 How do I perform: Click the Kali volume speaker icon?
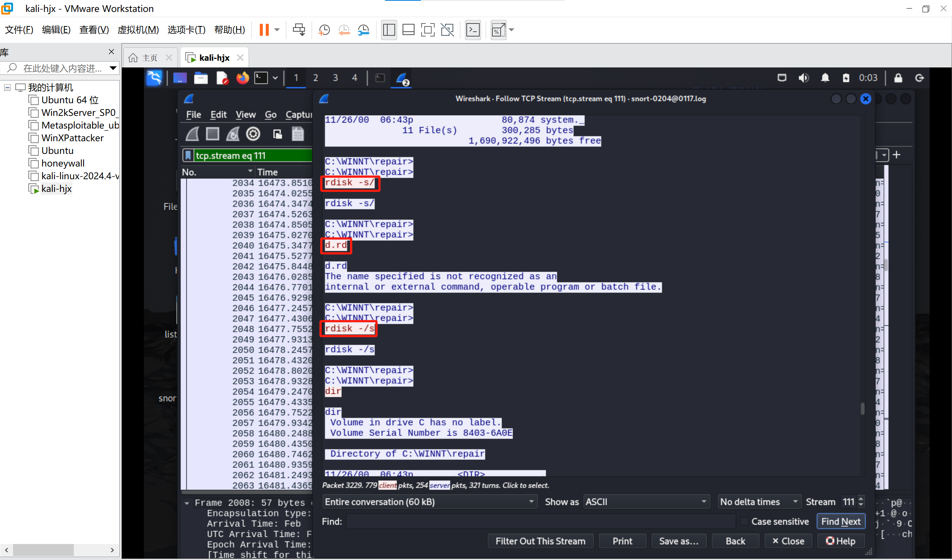coord(803,78)
